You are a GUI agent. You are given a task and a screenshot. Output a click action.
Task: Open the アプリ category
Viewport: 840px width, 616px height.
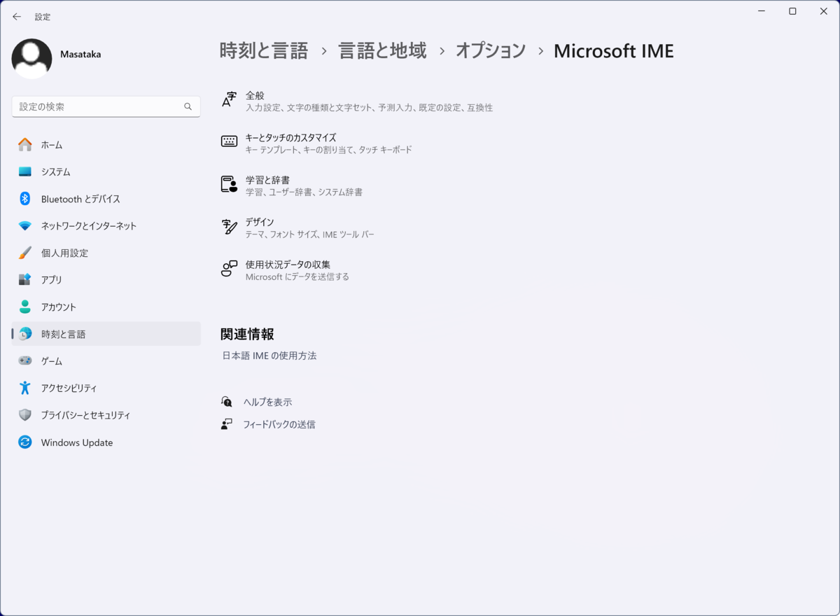coord(106,279)
